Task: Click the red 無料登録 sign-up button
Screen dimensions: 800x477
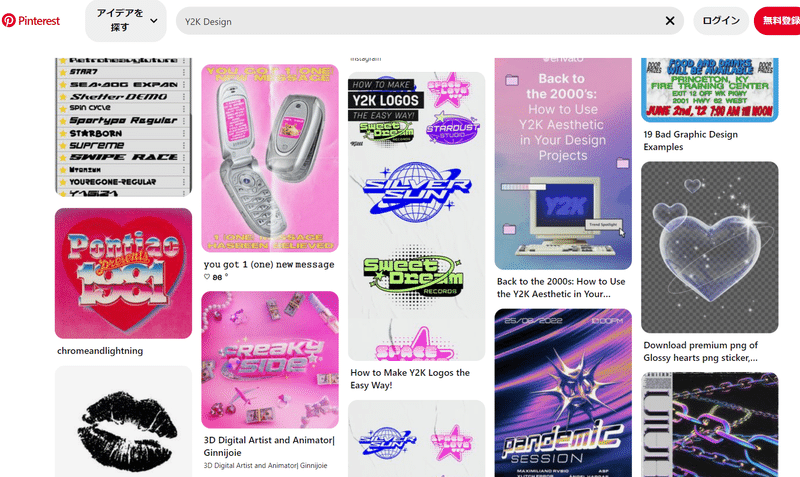Action: point(778,20)
